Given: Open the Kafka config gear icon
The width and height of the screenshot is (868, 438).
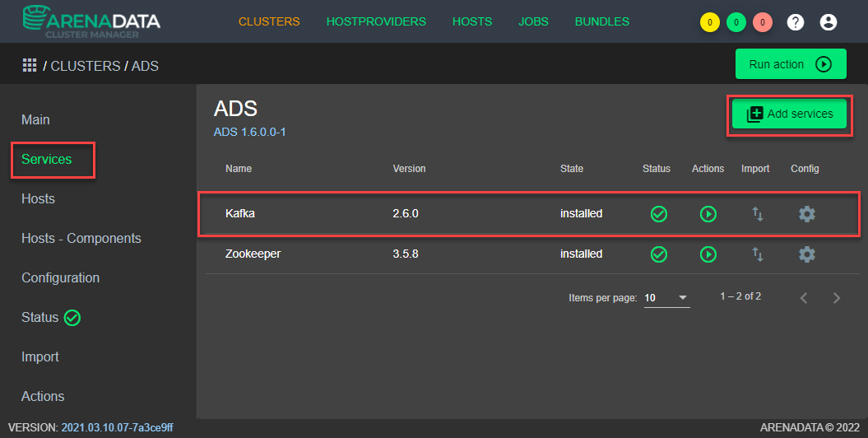Looking at the screenshot, I should [806, 214].
